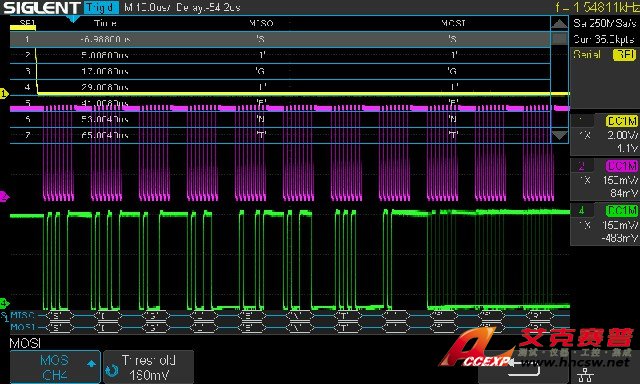Select decode table row 6 with 'N'

click(280, 120)
